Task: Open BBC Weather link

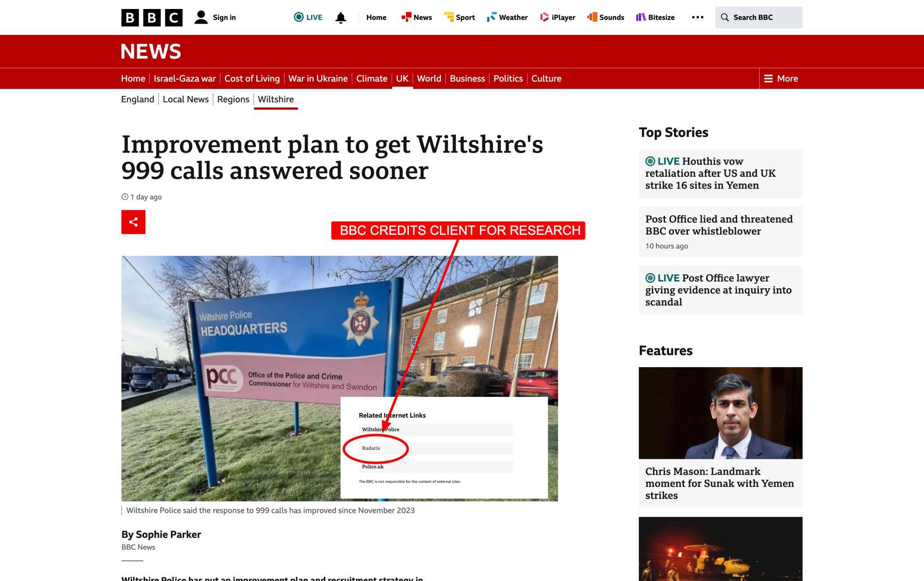Action: tap(507, 18)
